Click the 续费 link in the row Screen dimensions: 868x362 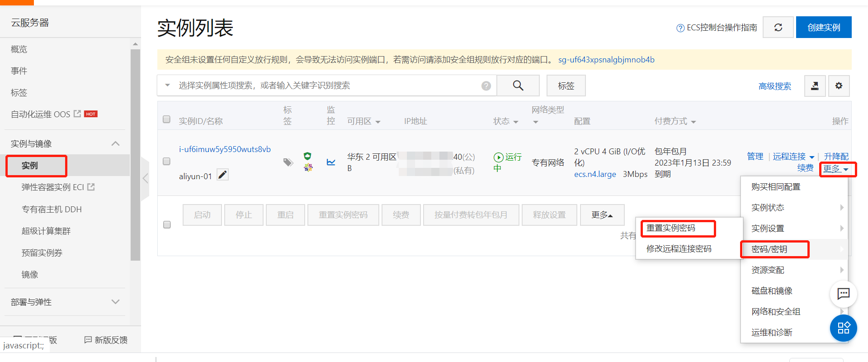click(805, 168)
